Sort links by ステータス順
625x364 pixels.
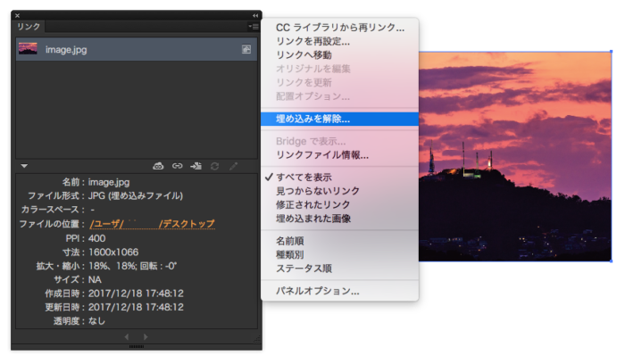click(x=340, y=269)
